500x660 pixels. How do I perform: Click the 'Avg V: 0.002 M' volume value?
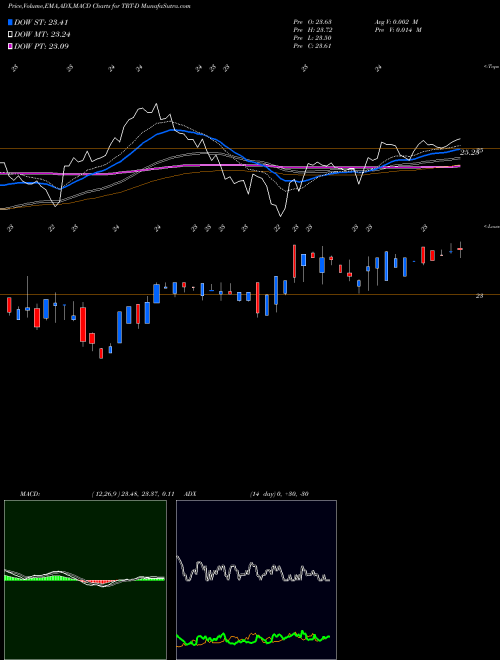395,22
